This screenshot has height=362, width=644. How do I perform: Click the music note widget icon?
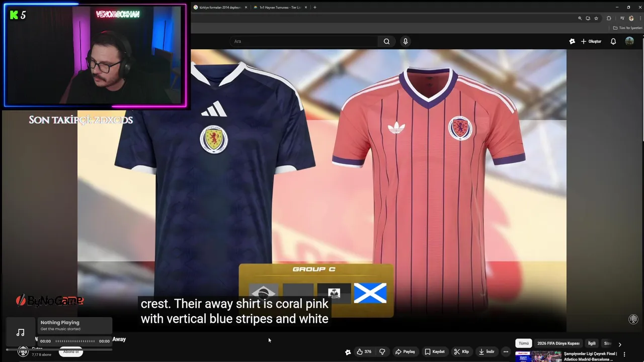point(21,332)
